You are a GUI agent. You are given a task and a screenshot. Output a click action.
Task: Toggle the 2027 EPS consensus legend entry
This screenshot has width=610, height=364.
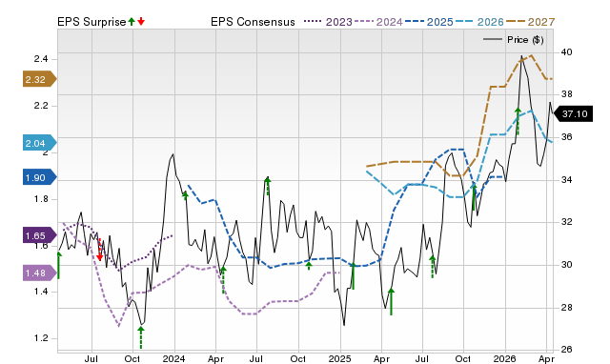(530, 22)
